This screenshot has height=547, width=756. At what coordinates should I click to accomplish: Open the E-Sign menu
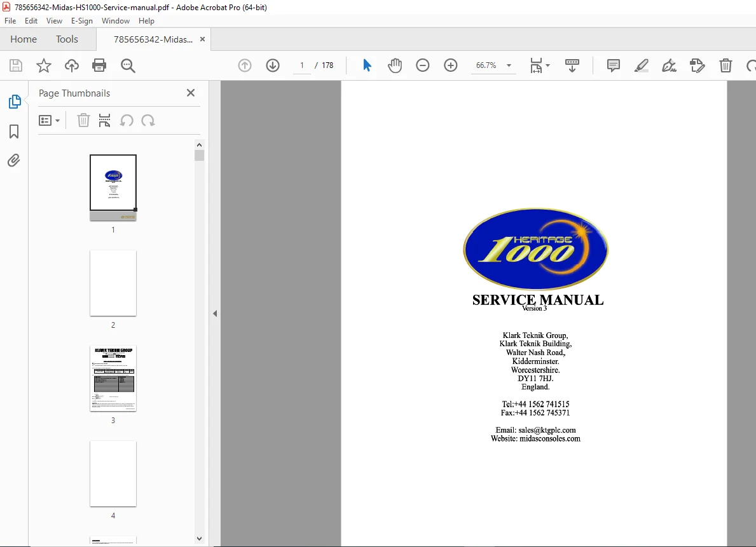click(x=81, y=21)
